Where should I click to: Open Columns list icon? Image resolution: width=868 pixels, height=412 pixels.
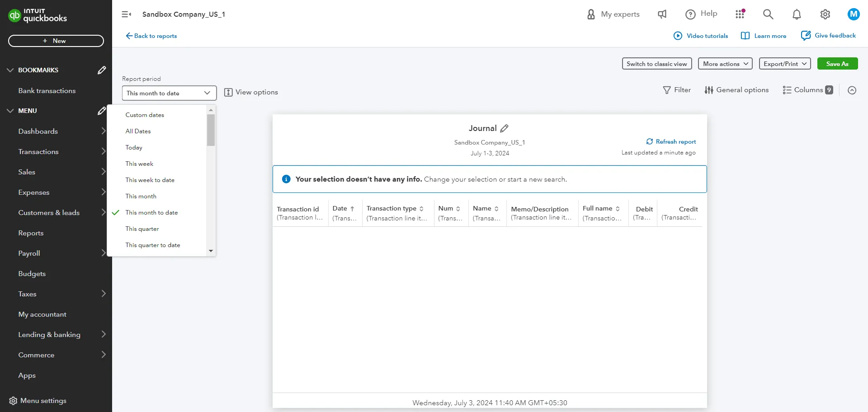787,90
